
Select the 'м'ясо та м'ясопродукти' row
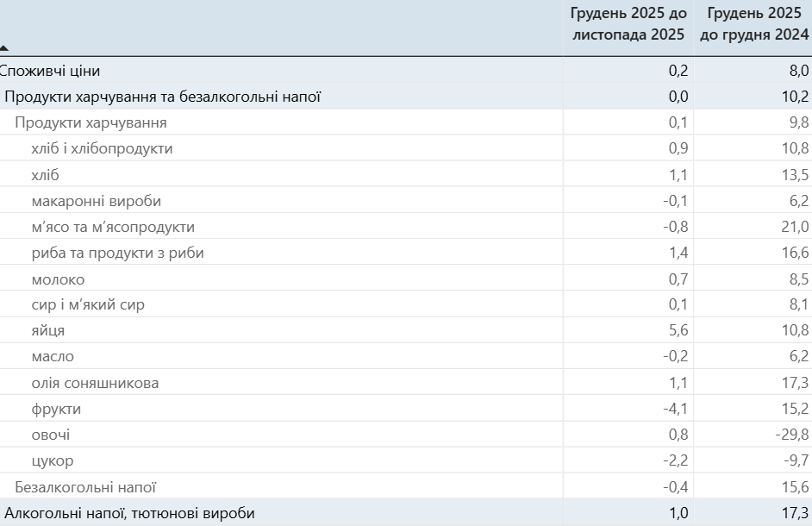tap(113, 227)
